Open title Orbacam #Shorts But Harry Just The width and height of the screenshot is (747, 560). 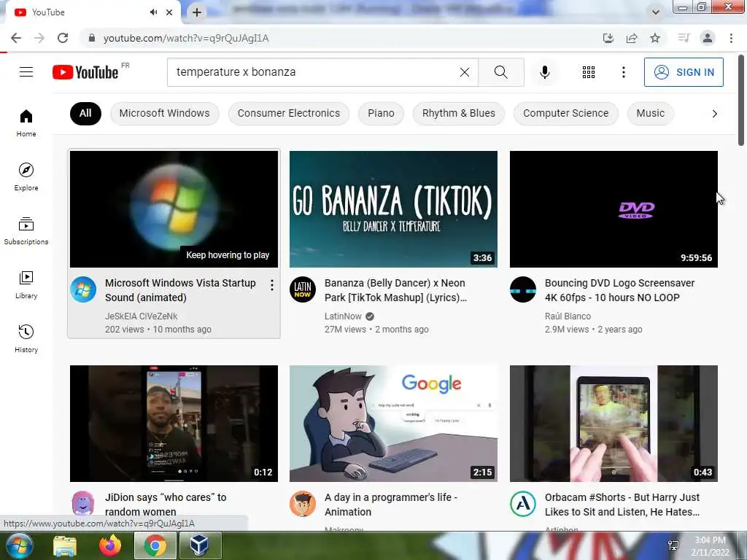tap(622, 505)
